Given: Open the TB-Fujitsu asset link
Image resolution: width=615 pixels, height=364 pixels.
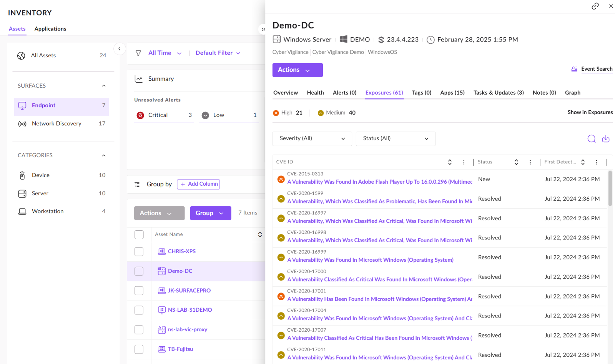Looking at the screenshot, I should coord(180,349).
